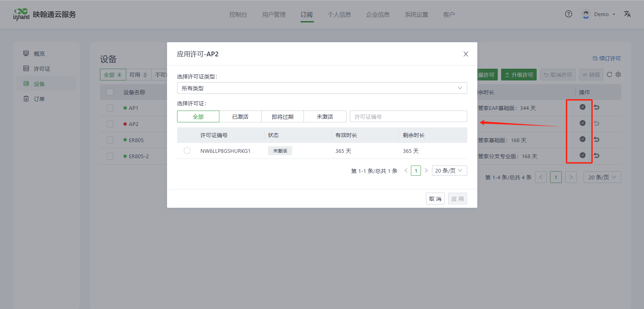Image resolution: width=644 pixels, height=309 pixels.
Task: Click page 1 in device table pagination
Action: tap(556, 177)
